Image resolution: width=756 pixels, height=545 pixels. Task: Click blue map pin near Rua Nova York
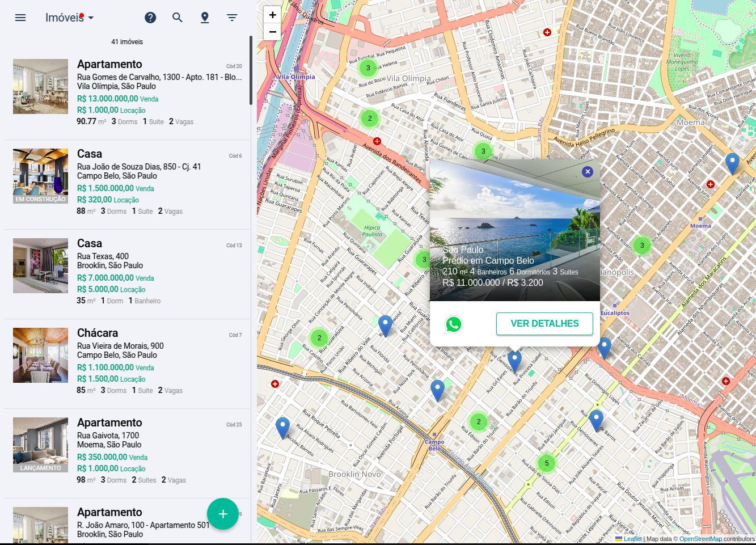click(437, 391)
